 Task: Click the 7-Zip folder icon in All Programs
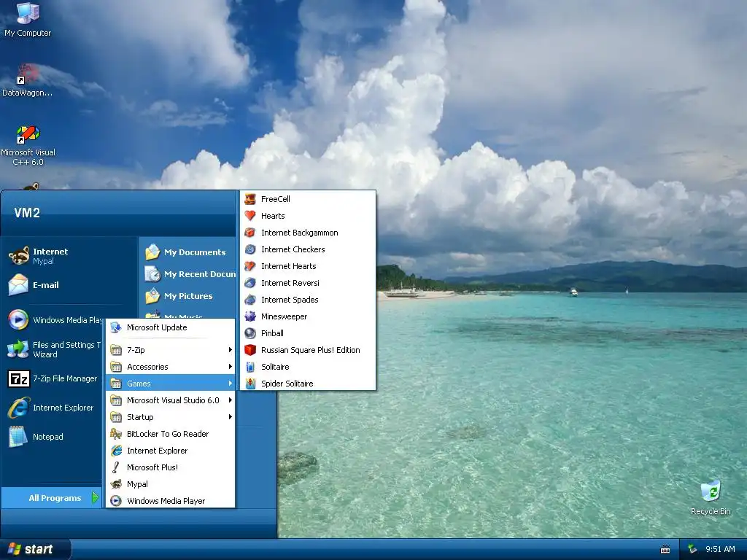point(116,350)
